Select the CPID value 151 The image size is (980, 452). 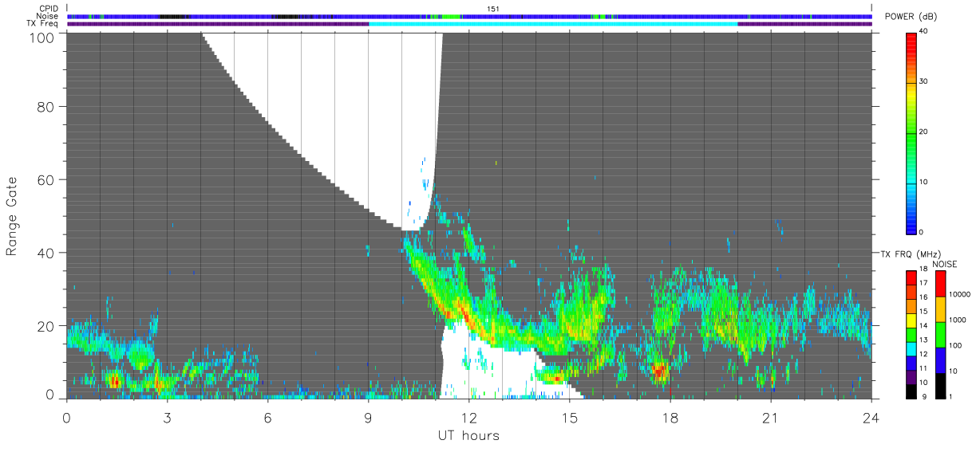coord(493,9)
